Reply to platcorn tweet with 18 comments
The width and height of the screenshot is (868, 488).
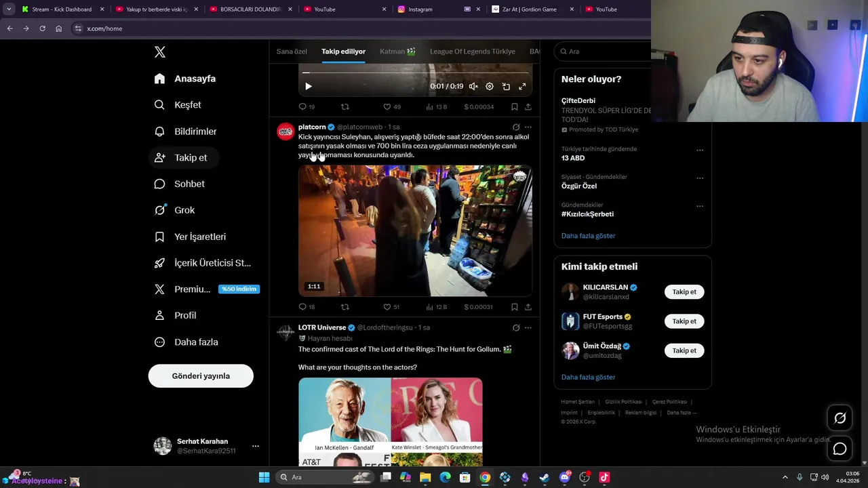coord(307,307)
